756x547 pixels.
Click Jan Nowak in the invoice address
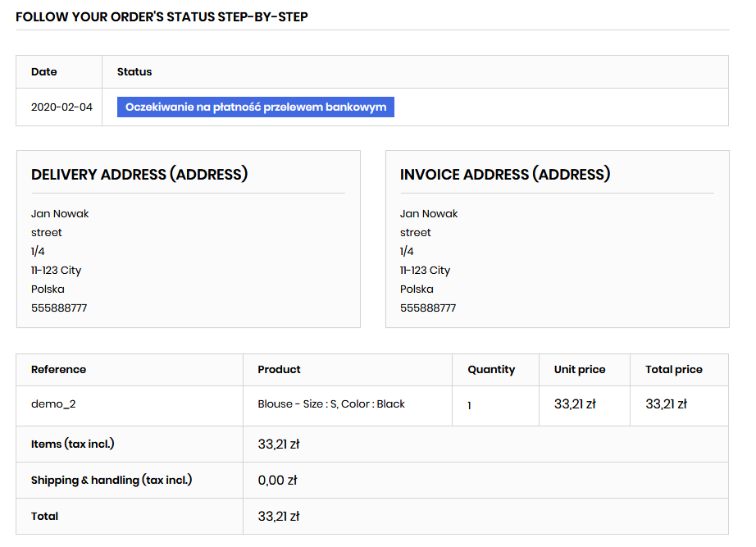click(429, 214)
